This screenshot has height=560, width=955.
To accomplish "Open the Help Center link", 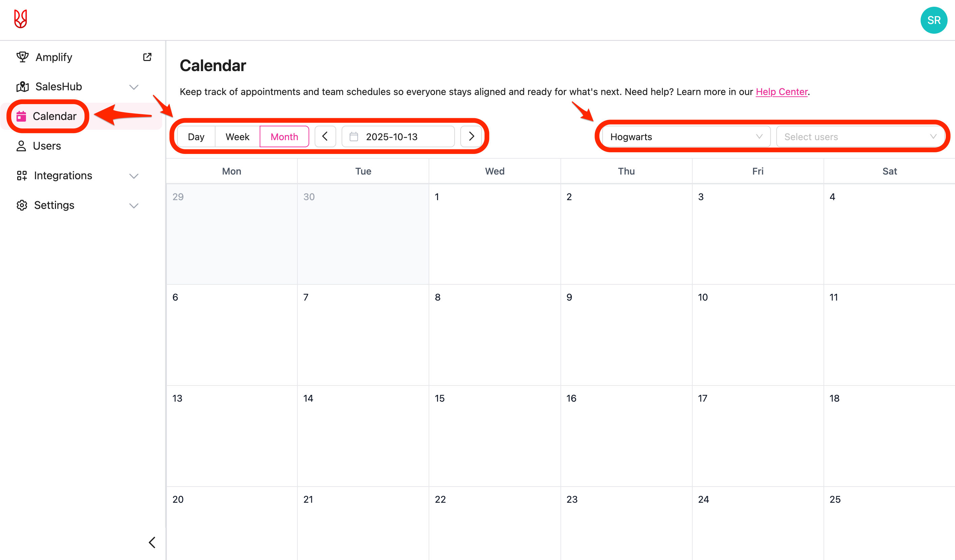I will click(x=781, y=92).
